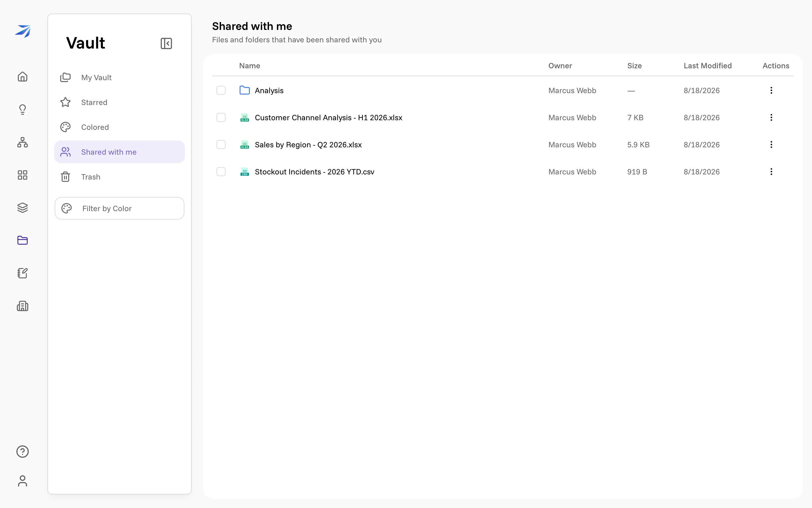Click the date in Stockout Incidents row
Image resolution: width=812 pixels, height=508 pixels.
[x=701, y=172]
